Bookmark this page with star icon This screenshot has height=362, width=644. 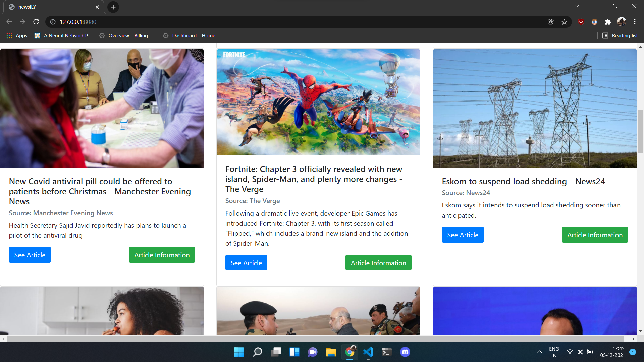[x=564, y=22]
